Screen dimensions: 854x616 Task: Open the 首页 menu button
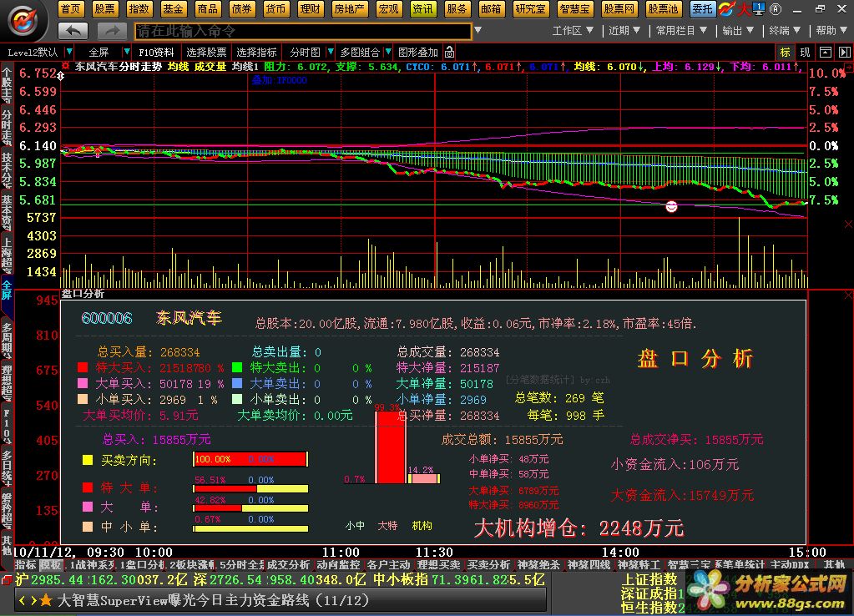tap(70, 8)
